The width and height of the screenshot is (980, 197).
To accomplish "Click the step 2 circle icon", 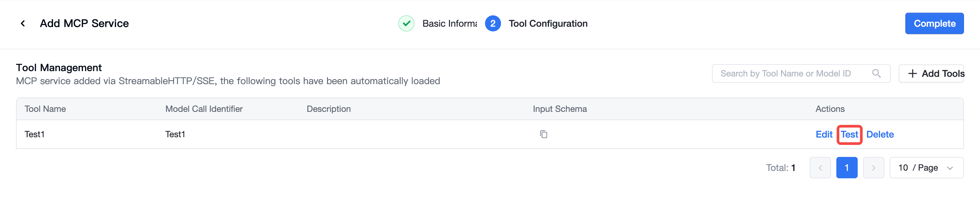I will (493, 24).
